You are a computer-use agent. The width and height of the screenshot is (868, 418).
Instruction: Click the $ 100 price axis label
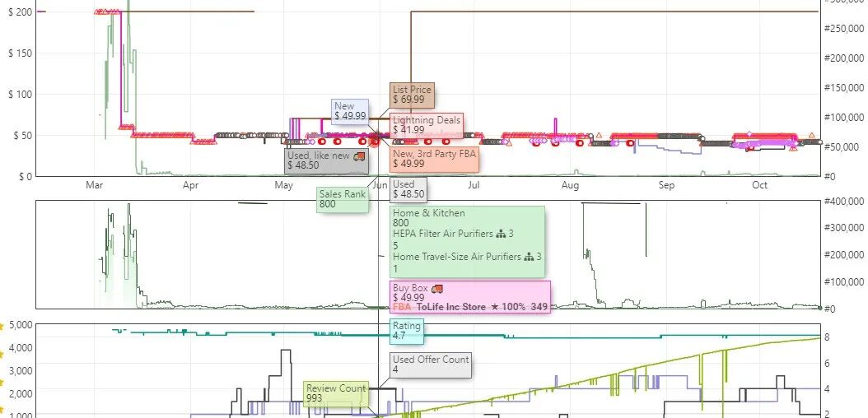point(19,94)
